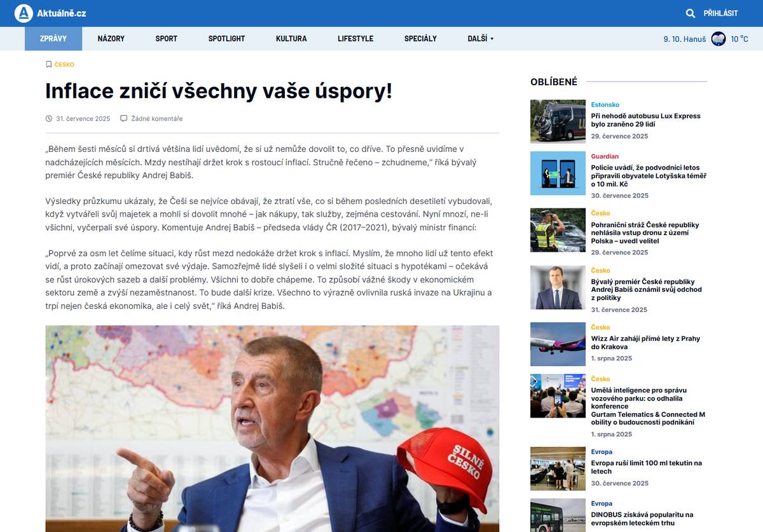Click the Aktuálně.cz logo icon
Image resolution: width=763 pixels, height=532 pixels.
pos(24,13)
